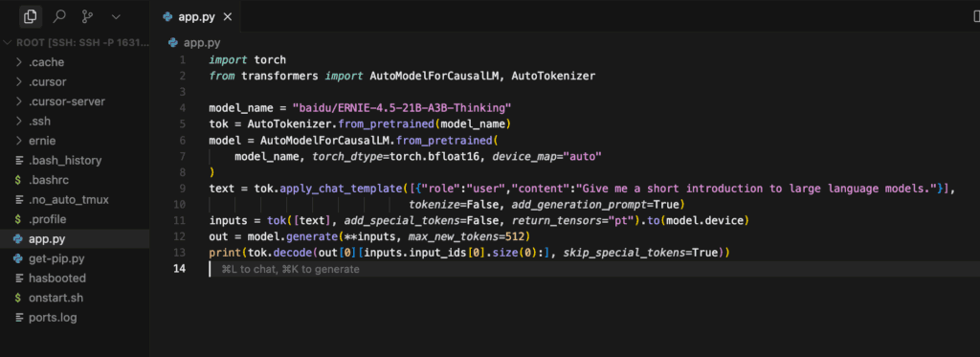Click the Python icon in app.py breadcrumb
The image size is (980, 357).
pyautogui.click(x=173, y=43)
